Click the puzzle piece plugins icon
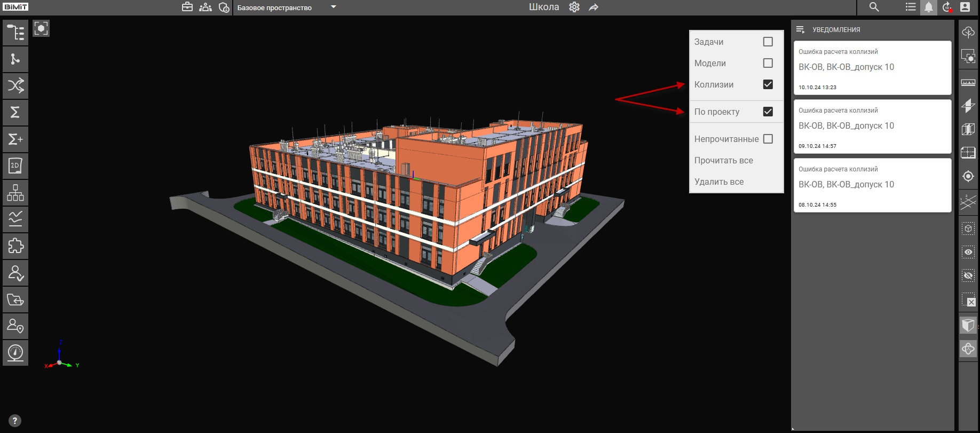 coord(15,246)
